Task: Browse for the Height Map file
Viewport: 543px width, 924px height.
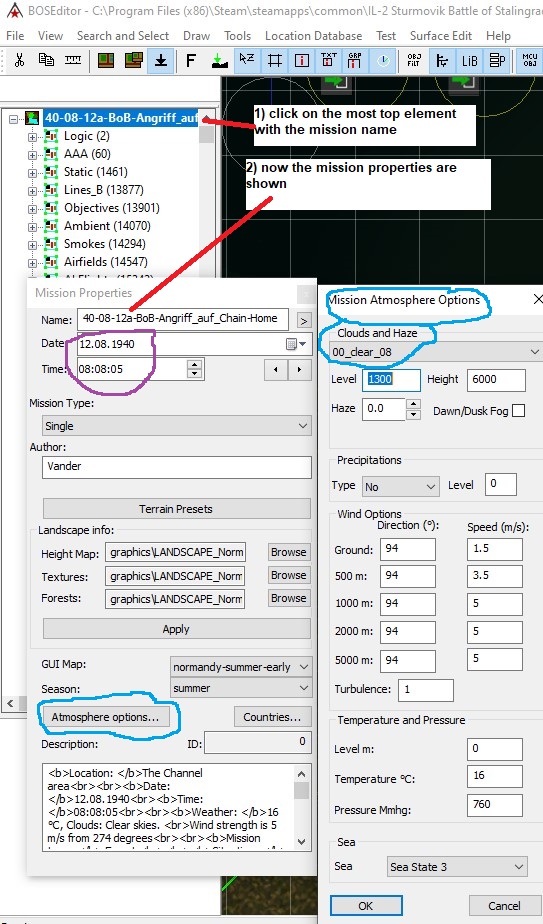Action: tap(288, 552)
